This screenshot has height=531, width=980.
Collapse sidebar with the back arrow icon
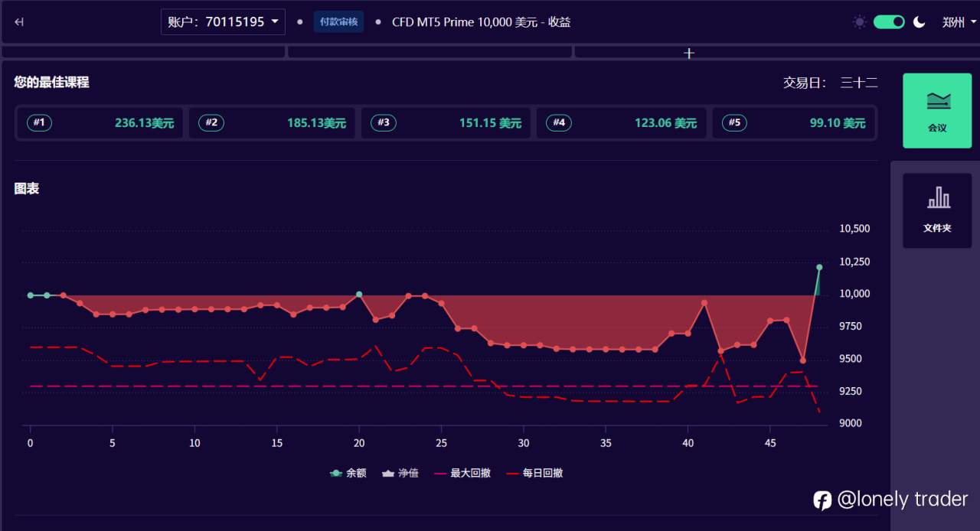click(x=19, y=22)
